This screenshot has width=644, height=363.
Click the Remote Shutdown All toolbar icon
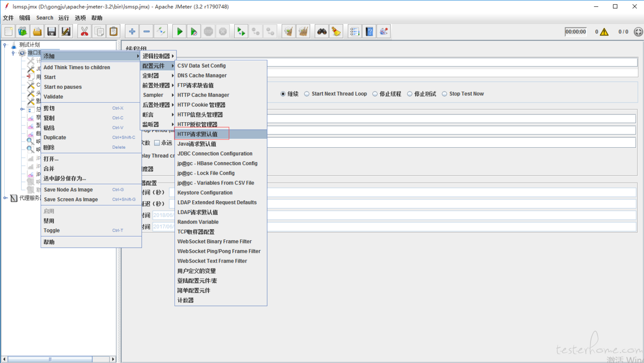click(270, 32)
